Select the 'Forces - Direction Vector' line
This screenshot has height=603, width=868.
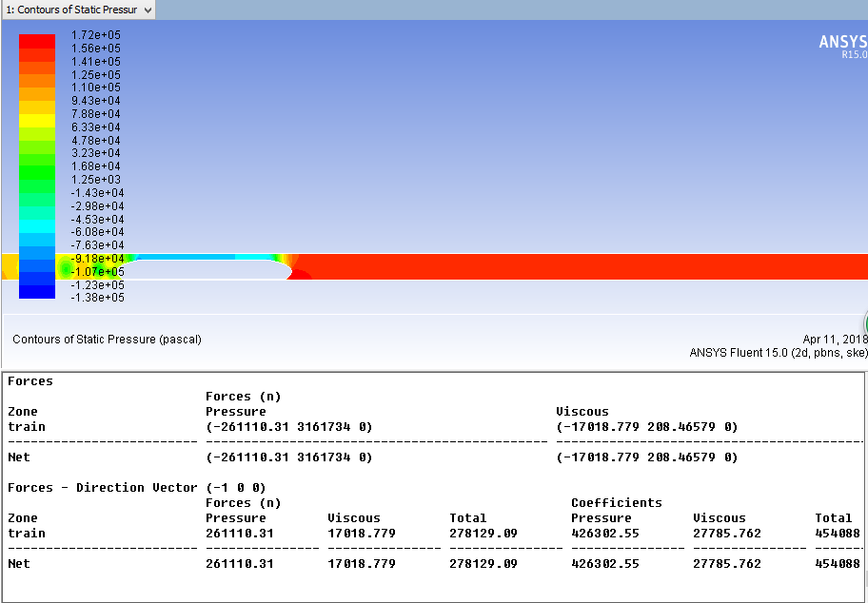(x=137, y=488)
